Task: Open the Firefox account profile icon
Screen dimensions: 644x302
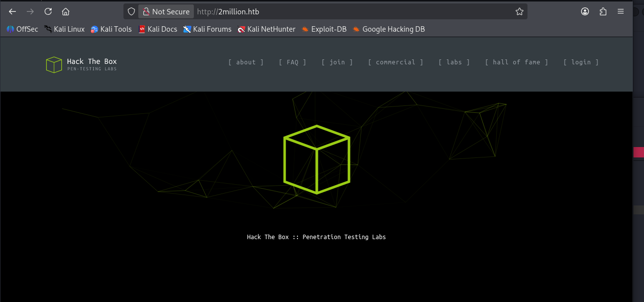Action: click(585, 11)
